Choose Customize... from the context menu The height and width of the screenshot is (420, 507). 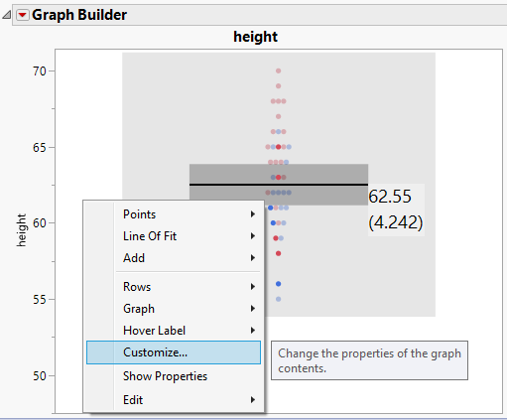[x=174, y=352]
